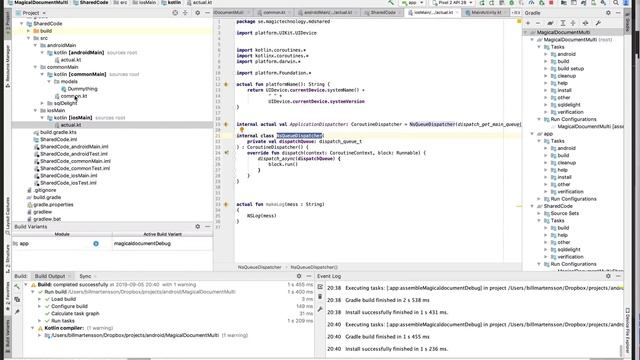
Task: Expand Source Sets under SharedCode in Gradle
Action: pos(539,213)
